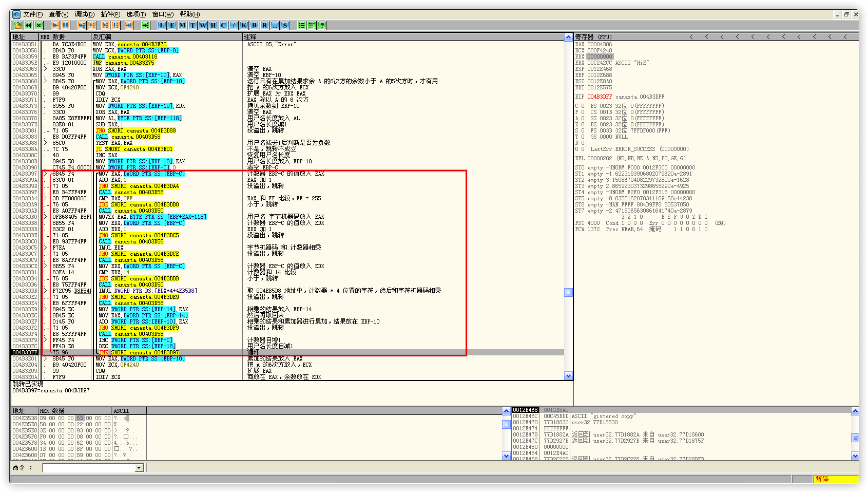The width and height of the screenshot is (868, 493).
Task: Pause execution using the pause icon
Action: pos(65,25)
